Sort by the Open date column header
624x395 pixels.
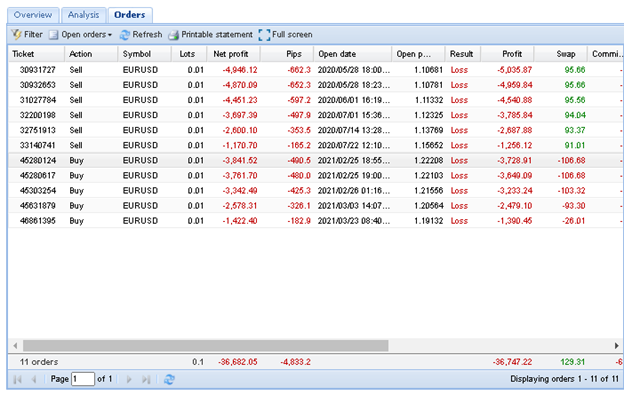tap(353, 54)
